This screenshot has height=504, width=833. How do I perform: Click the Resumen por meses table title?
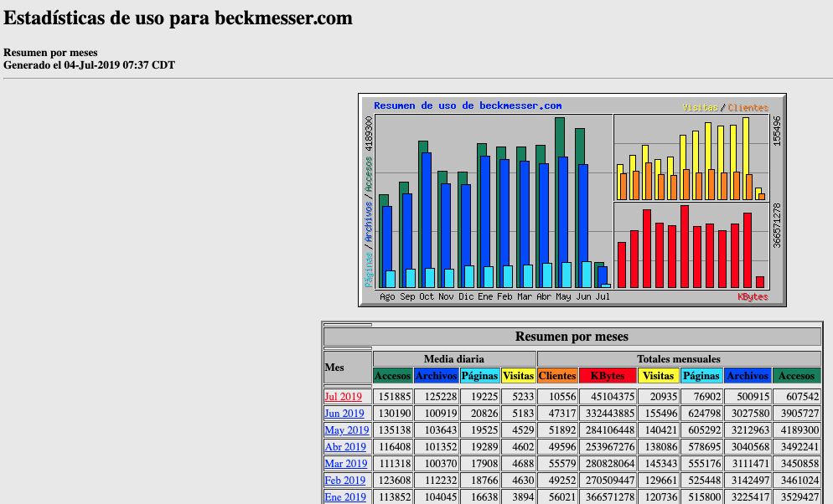click(572, 337)
